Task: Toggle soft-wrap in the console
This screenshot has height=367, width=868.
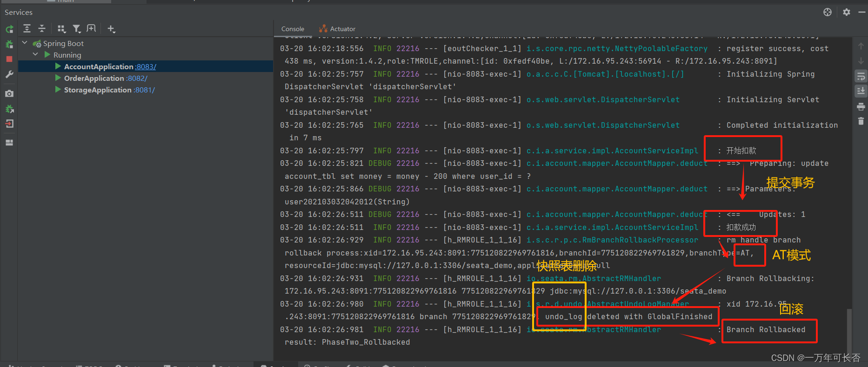Action: [861, 76]
